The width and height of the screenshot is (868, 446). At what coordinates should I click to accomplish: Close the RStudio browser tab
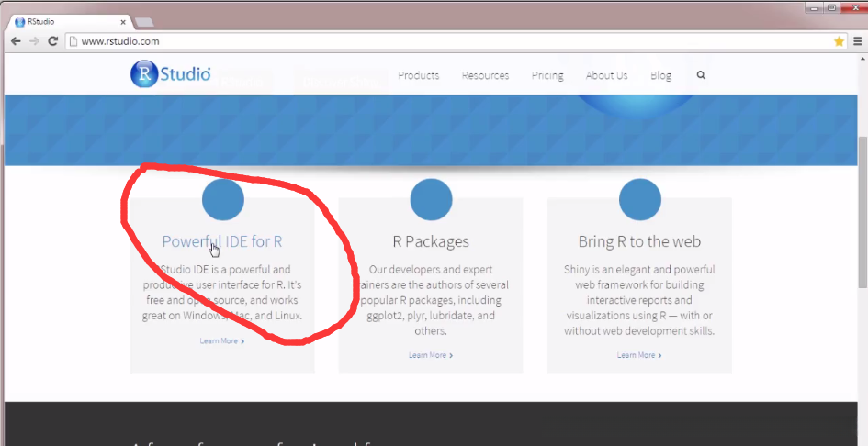(x=123, y=22)
